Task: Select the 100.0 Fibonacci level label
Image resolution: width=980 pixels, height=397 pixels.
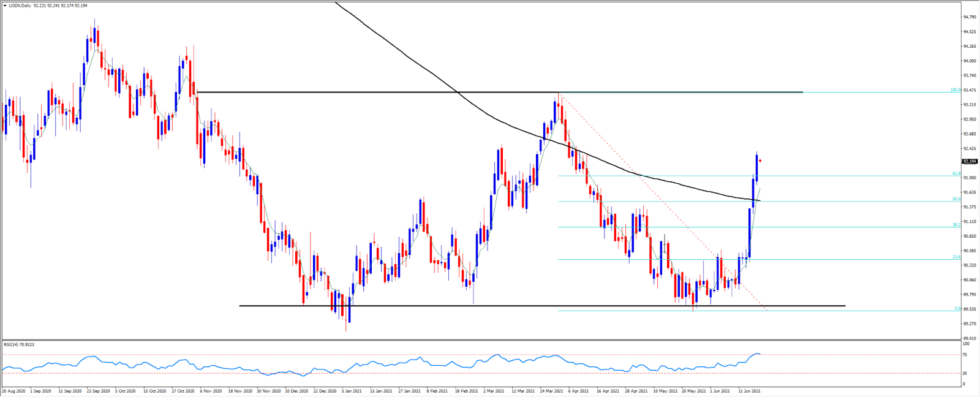Action: pyautogui.click(x=955, y=90)
